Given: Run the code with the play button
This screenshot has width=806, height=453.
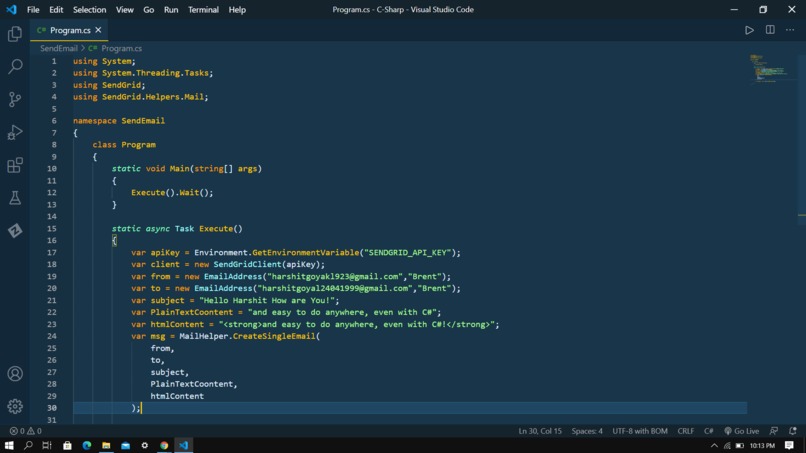Looking at the screenshot, I should (x=749, y=30).
